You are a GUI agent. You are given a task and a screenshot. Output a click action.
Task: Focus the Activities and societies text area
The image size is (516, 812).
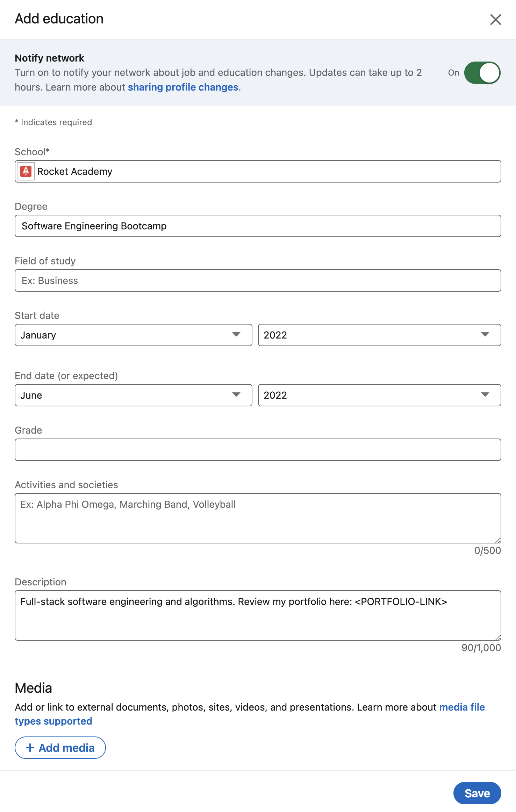point(258,518)
